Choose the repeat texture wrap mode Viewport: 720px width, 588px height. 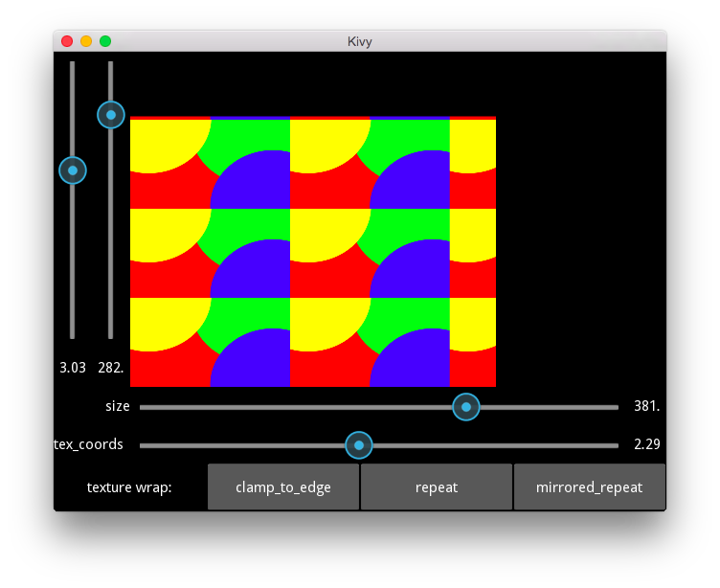click(x=437, y=486)
